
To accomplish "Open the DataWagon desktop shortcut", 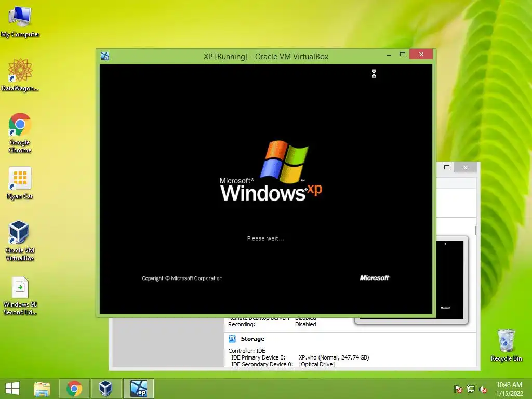I will 20,75.
